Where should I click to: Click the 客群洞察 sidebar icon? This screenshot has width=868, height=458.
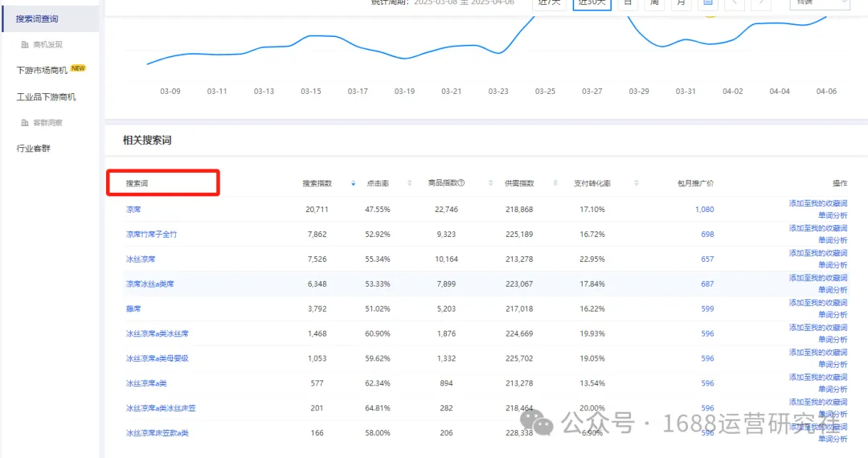click(24, 123)
